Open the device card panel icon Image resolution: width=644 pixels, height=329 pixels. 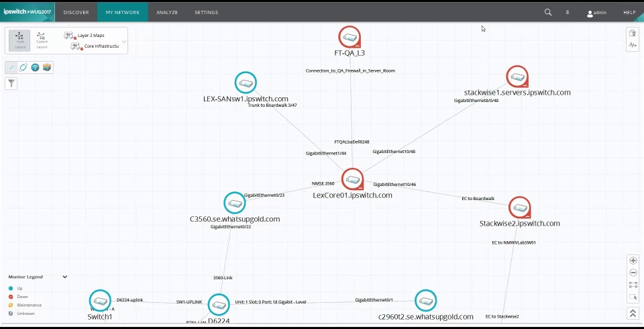(633, 34)
